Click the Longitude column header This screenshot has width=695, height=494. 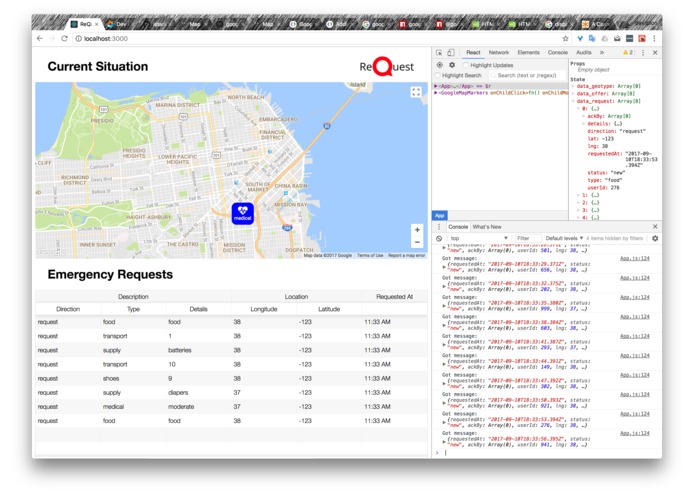point(264,309)
